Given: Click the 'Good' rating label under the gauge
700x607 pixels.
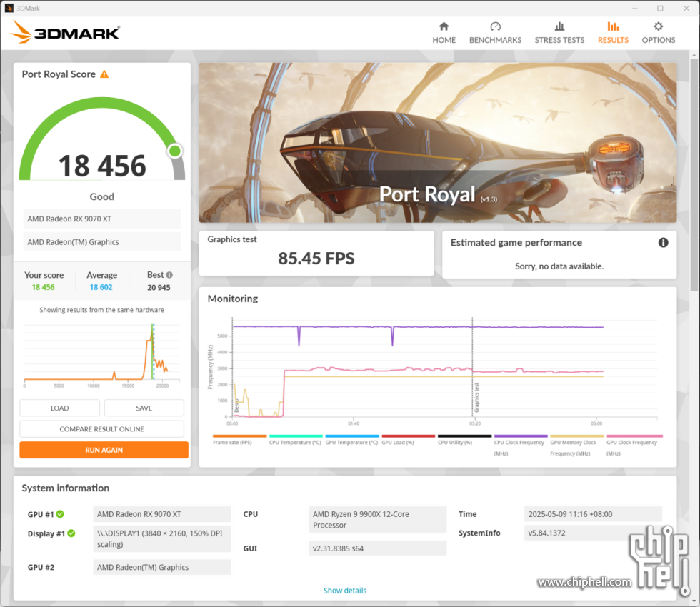Looking at the screenshot, I should (x=101, y=197).
